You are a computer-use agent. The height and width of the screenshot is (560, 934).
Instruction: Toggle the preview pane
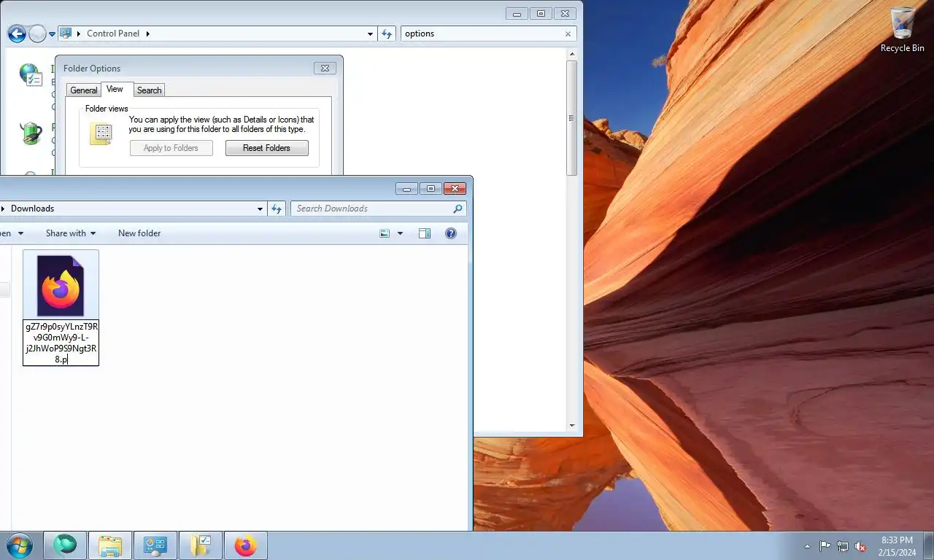[425, 233]
